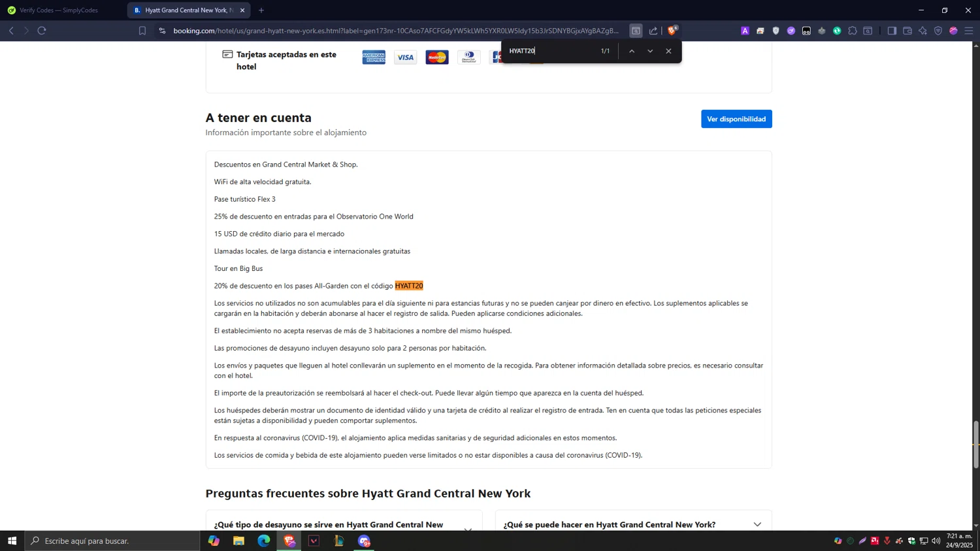Screen dimensions: 980x551
Task: Open the Windows Start menu
Action: tap(12, 541)
